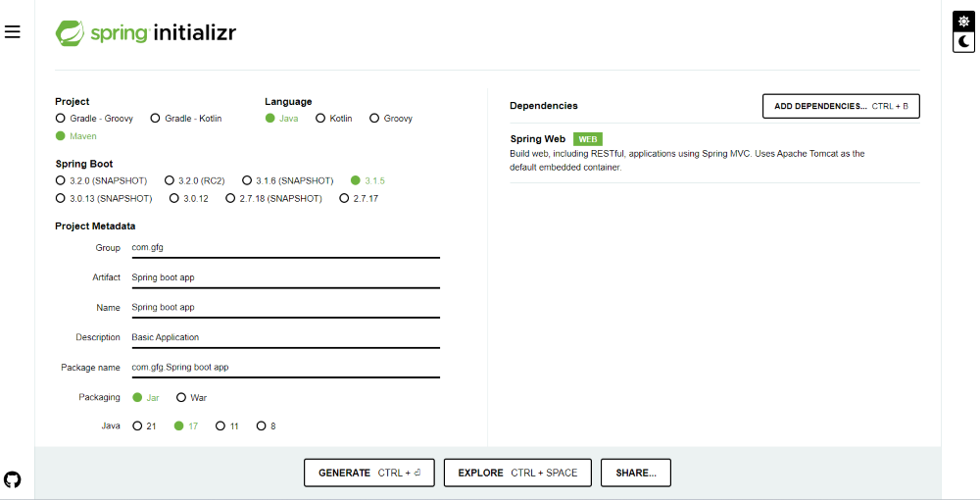Click the Share button
This screenshot has width=980, height=500.
pyautogui.click(x=636, y=474)
